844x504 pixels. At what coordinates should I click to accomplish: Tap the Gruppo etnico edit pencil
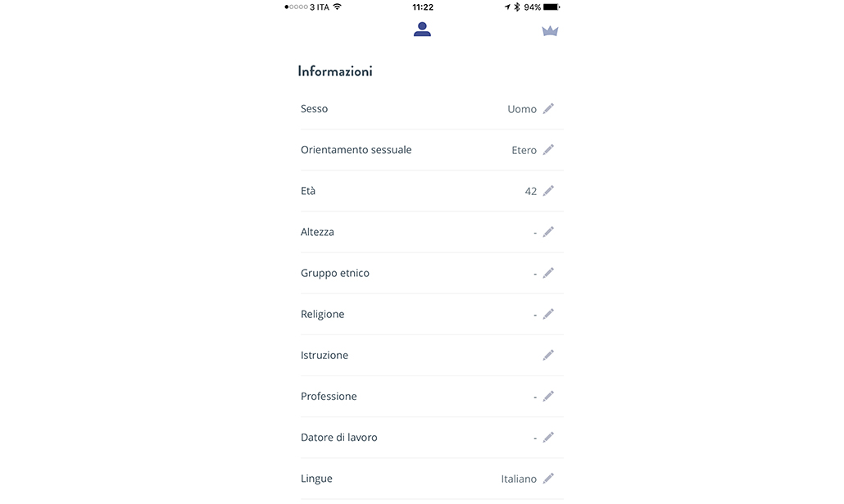coord(548,272)
